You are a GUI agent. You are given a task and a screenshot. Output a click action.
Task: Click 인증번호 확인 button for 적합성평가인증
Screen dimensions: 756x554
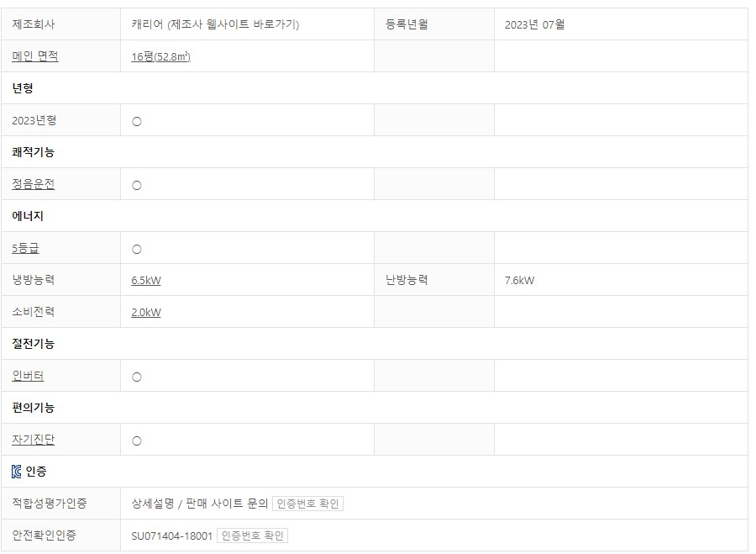pyautogui.click(x=307, y=504)
